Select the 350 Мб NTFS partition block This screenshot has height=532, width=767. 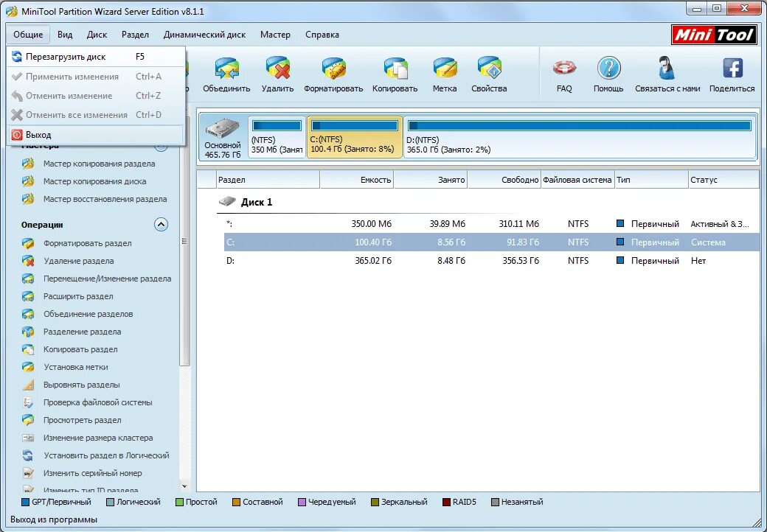277,137
